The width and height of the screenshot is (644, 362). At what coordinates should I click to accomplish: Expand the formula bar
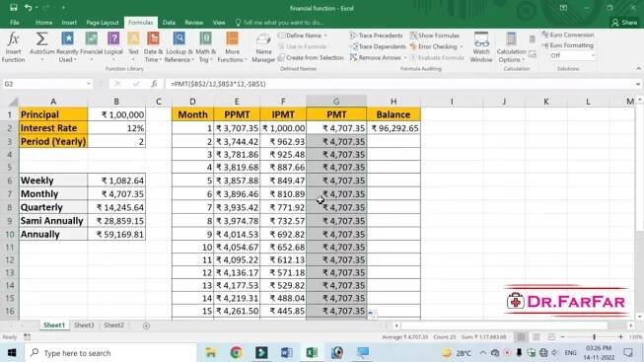638,84
